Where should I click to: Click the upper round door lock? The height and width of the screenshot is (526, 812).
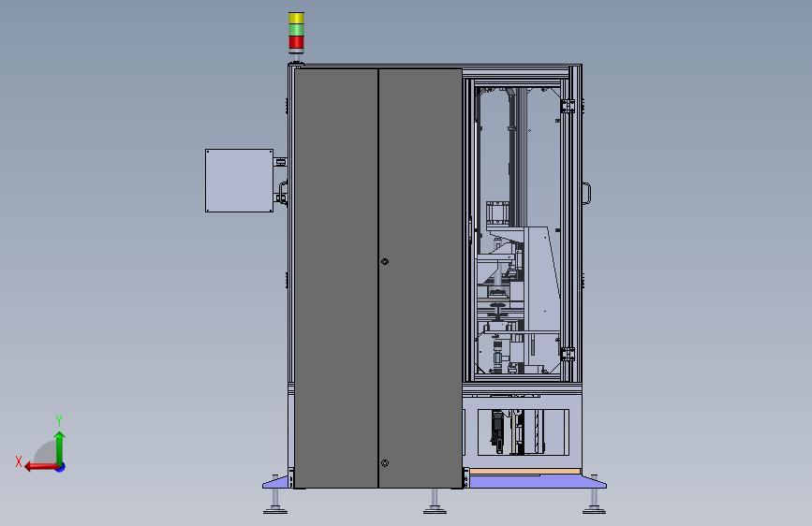pos(385,262)
